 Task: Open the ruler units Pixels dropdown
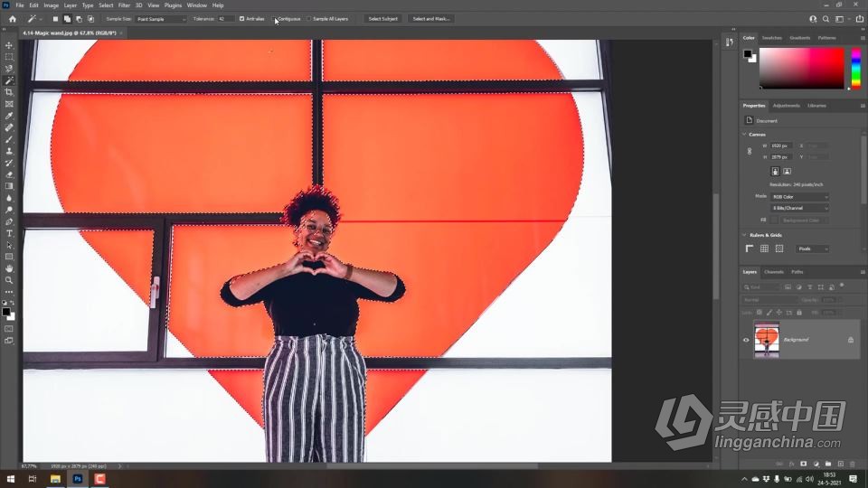(812, 249)
